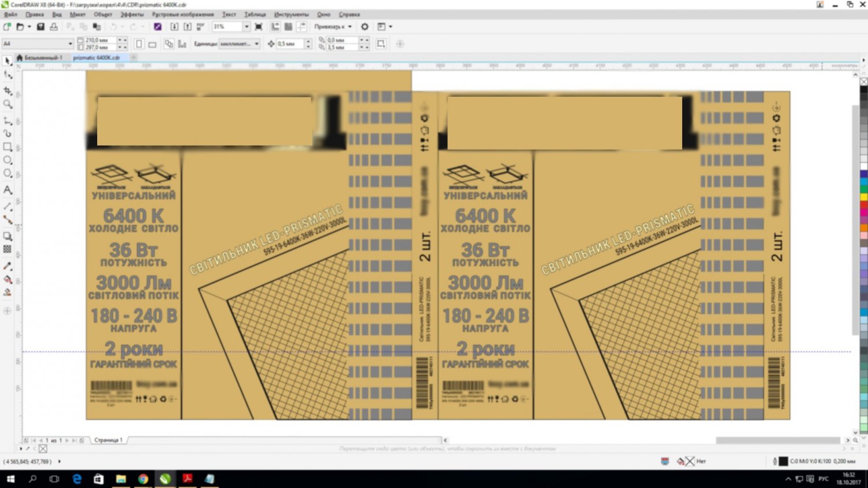Switch to the Безымянный-1 document tab

click(40, 58)
